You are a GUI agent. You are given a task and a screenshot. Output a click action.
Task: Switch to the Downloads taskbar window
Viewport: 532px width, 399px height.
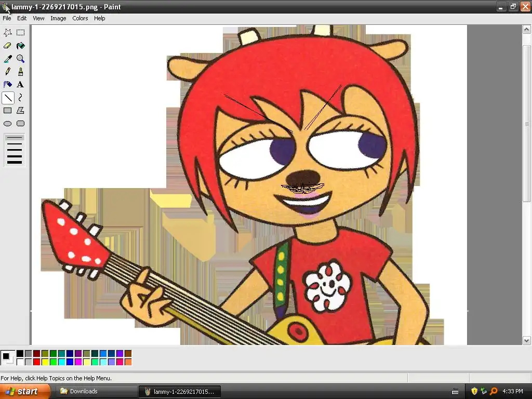pyautogui.click(x=96, y=392)
